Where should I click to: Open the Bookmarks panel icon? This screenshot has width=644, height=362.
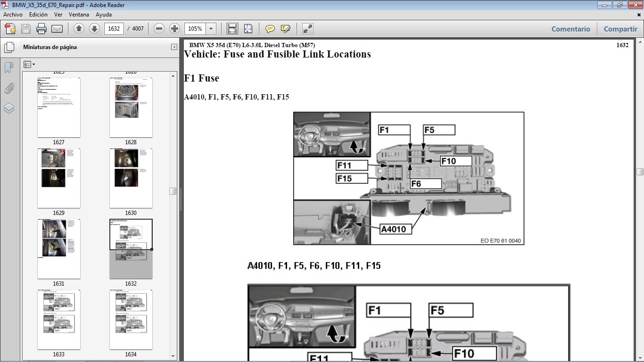click(9, 67)
